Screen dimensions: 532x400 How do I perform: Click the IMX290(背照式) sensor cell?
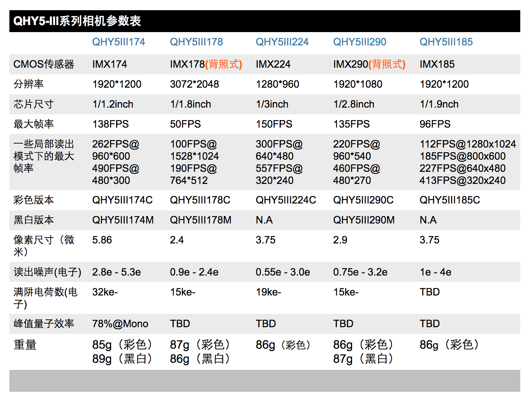click(x=369, y=64)
